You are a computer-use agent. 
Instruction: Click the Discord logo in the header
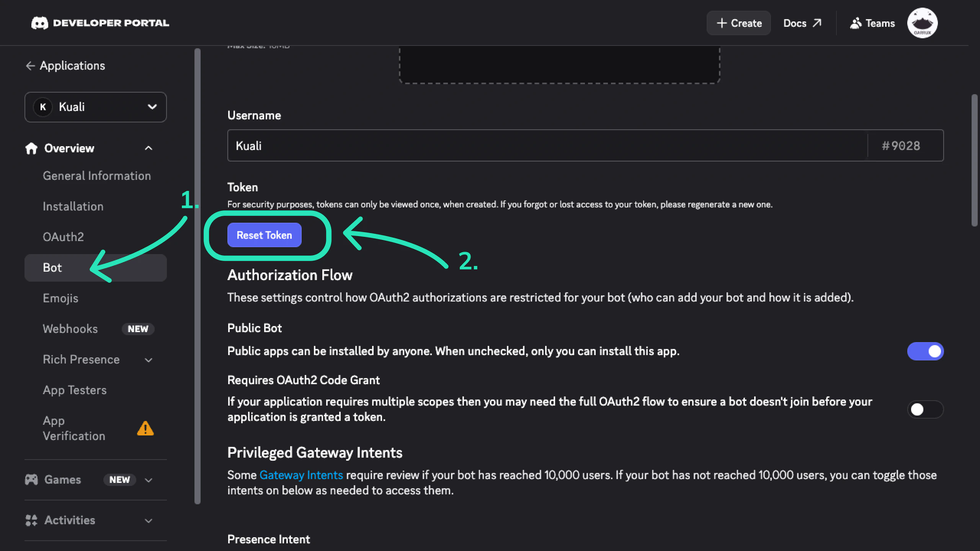(x=40, y=23)
